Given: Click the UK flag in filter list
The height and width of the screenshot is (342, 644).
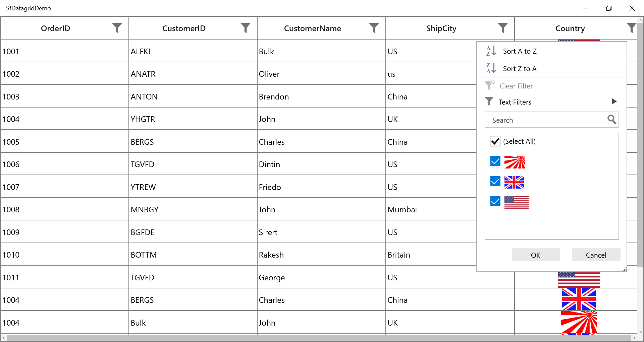Looking at the screenshot, I should click(514, 182).
